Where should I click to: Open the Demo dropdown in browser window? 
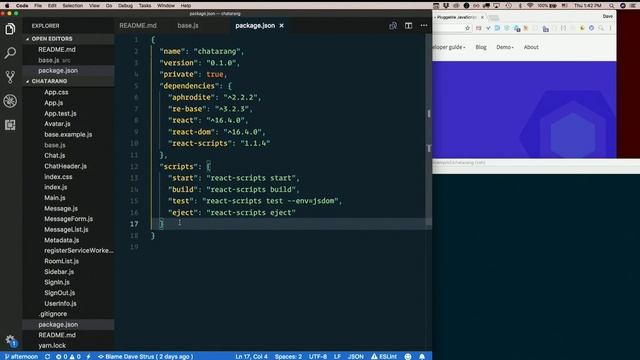tap(505, 47)
